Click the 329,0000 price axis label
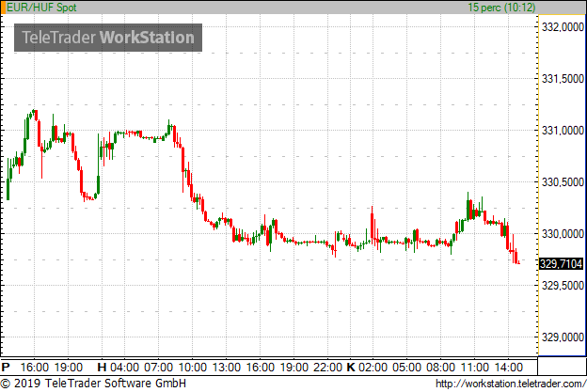 click(563, 337)
